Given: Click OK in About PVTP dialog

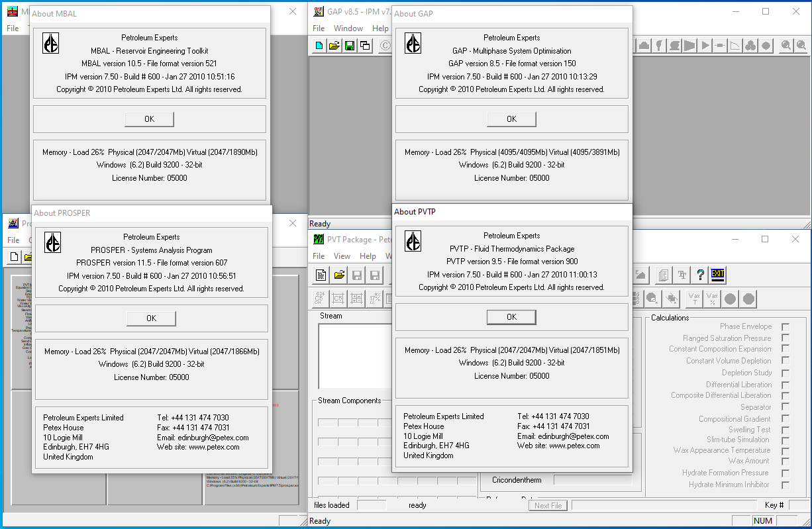Looking at the screenshot, I should [x=511, y=317].
